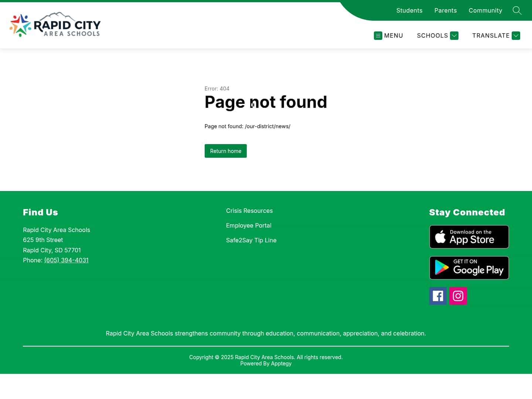Expand the SCHOOLS dropdown

click(x=437, y=35)
